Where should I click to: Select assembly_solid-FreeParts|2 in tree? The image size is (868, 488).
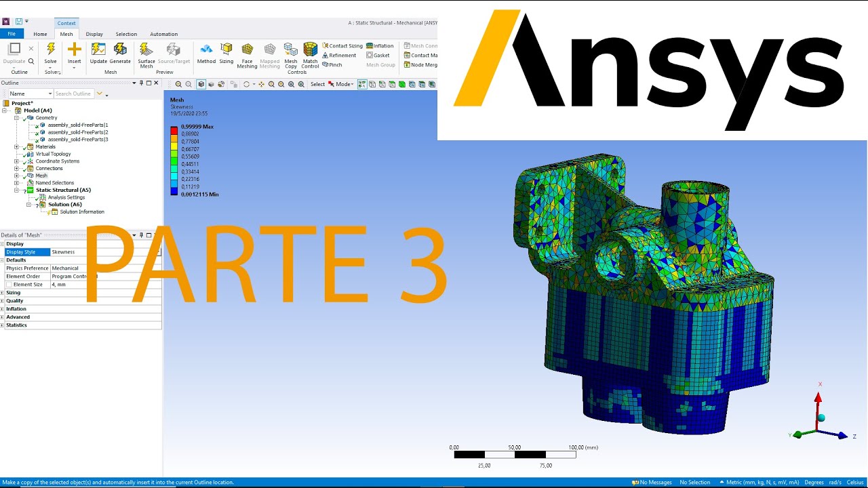(x=77, y=132)
